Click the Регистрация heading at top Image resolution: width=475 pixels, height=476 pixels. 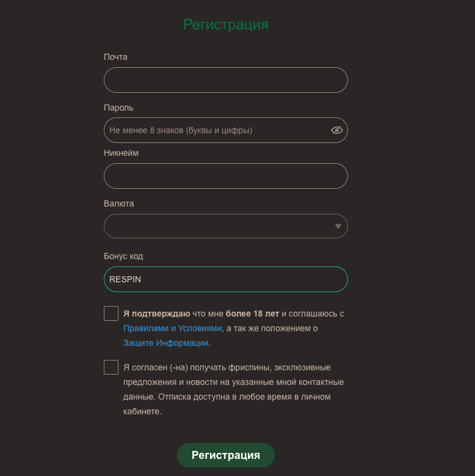click(226, 24)
